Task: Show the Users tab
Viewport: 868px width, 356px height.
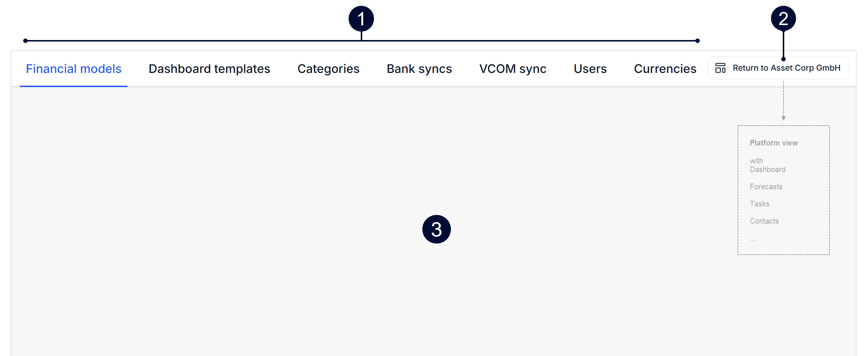Action: 590,69
